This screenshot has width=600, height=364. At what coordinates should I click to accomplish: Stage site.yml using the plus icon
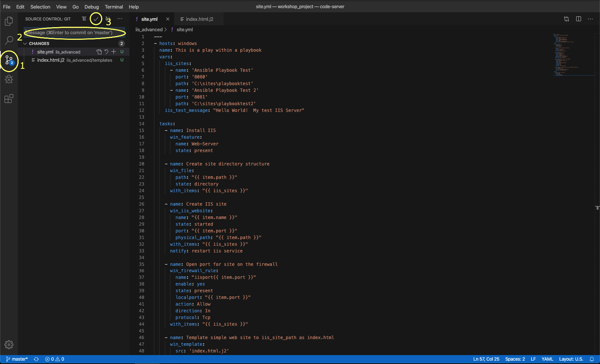(114, 52)
